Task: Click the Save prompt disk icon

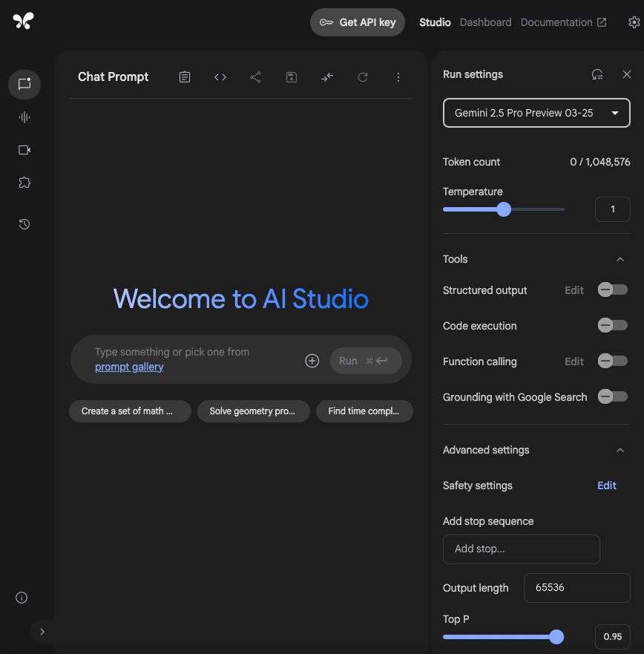Action: click(292, 77)
